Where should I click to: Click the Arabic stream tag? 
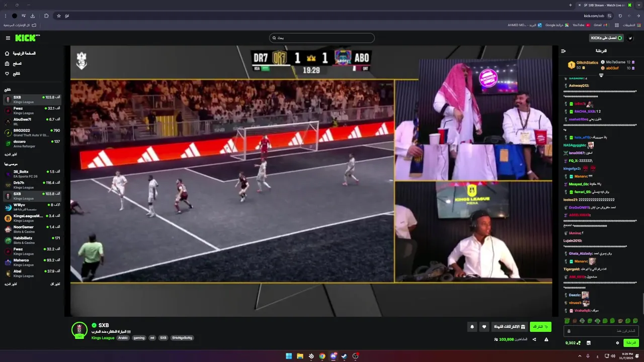click(x=123, y=338)
